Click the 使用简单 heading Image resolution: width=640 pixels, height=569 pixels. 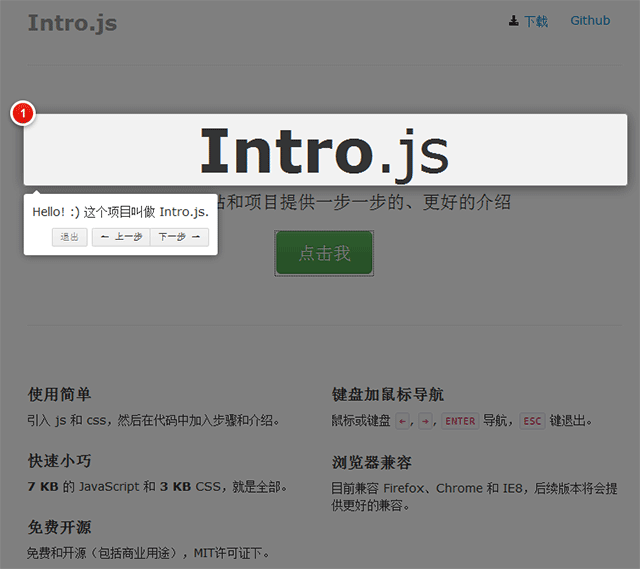60,395
